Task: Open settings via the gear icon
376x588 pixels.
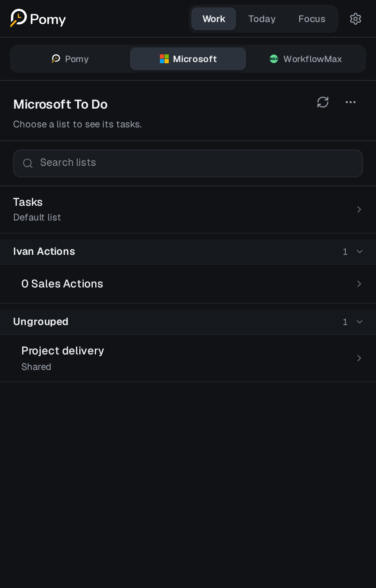Action: [356, 19]
